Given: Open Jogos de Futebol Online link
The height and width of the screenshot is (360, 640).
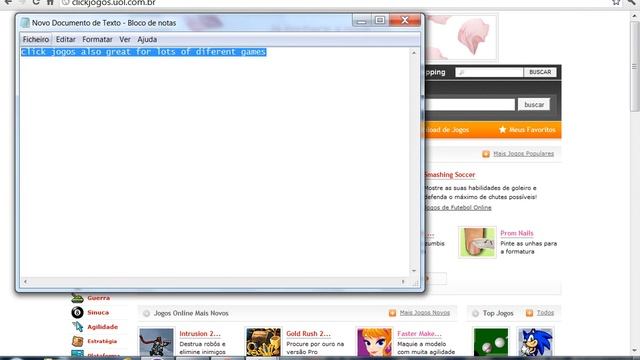Looking at the screenshot, I should (458, 207).
